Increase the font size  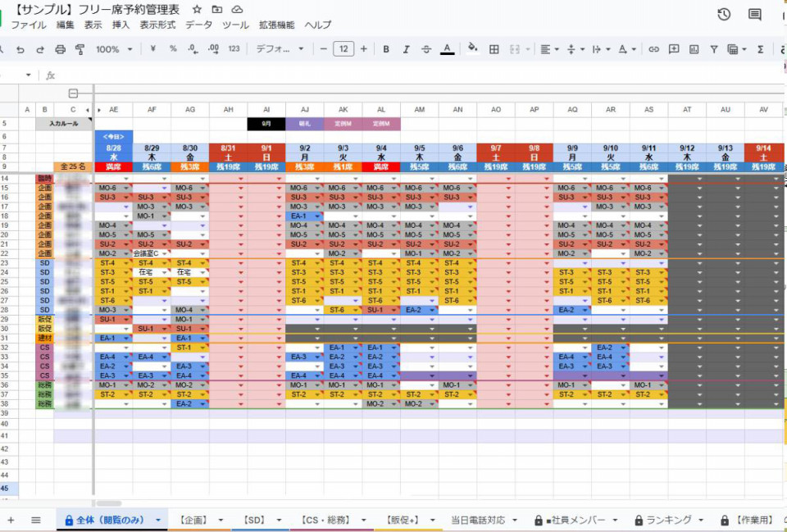pyautogui.click(x=364, y=49)
